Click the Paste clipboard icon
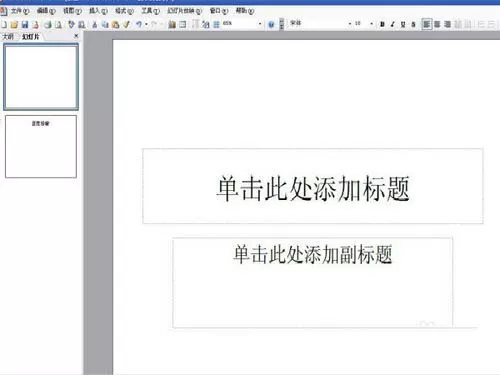Screen dimensions: 500x375 tap(115, 24)
